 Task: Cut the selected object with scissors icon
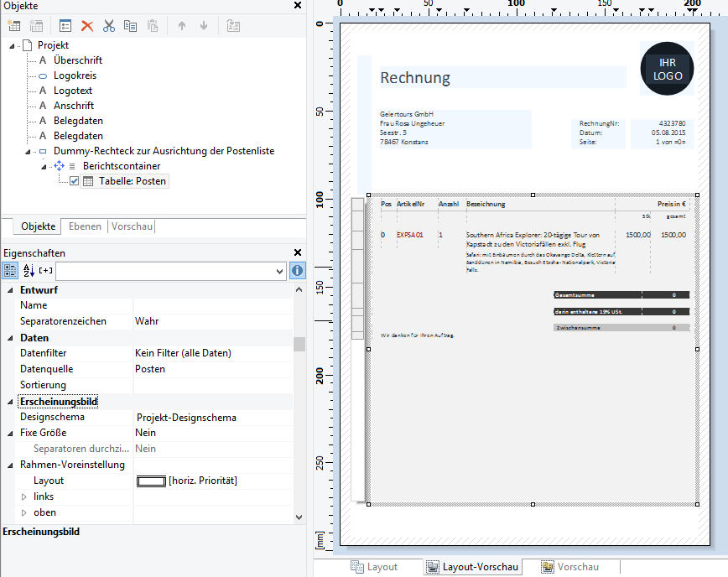point(108,26)
